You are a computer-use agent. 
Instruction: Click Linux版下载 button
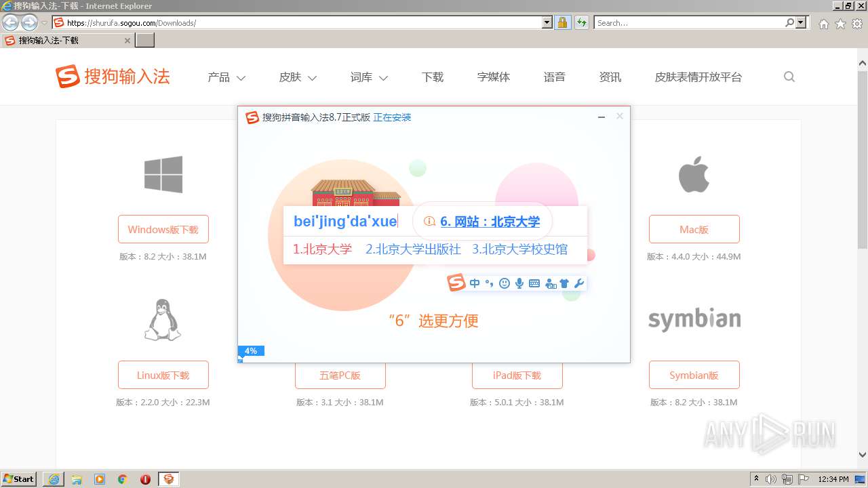coord(163,375)
